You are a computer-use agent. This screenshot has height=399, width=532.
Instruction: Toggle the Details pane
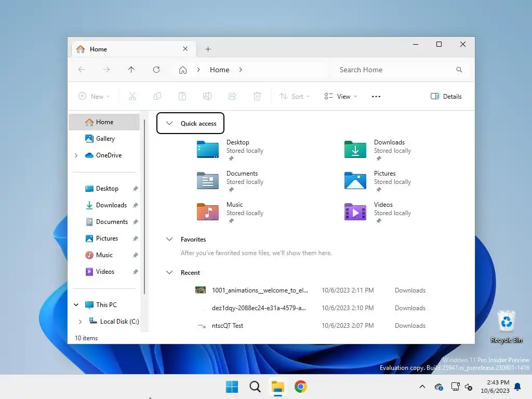pos(446,96)
